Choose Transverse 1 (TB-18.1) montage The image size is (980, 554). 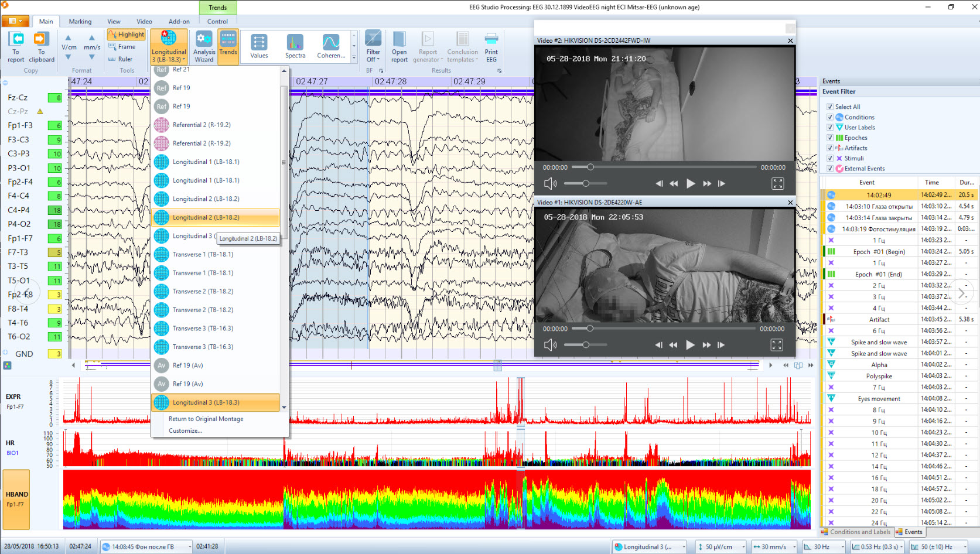click(x=203, y=255)
